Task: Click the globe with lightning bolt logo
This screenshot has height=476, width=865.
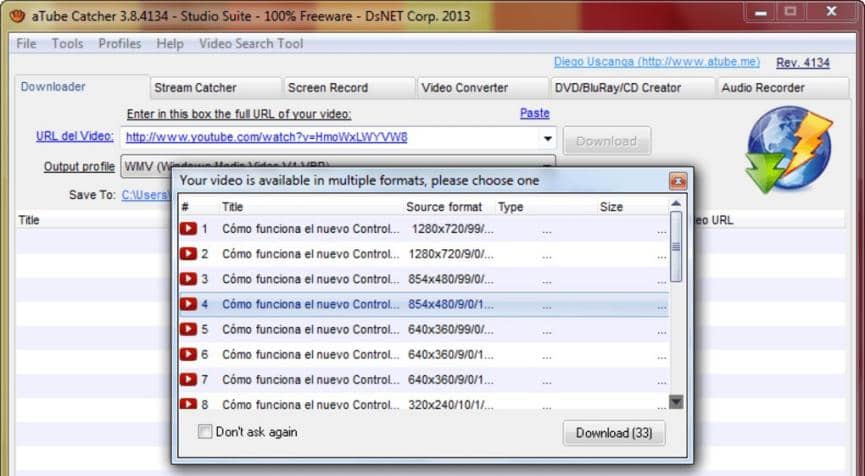Action: 789,149
